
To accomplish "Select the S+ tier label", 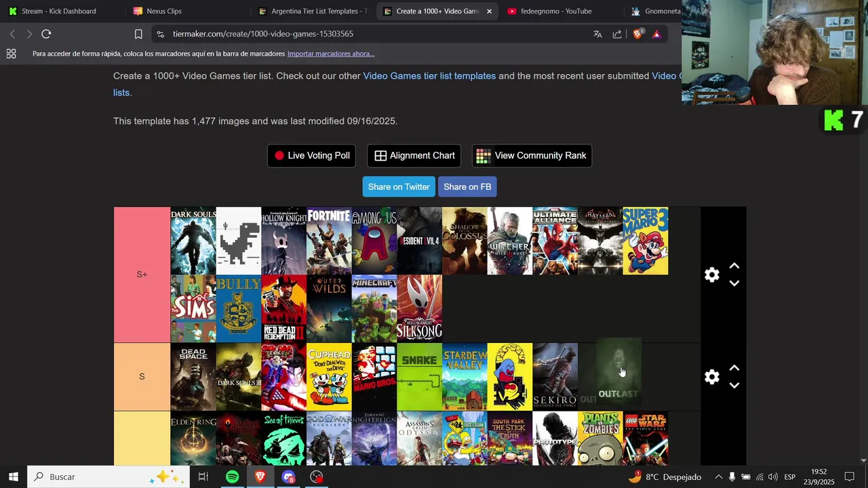I will [x=142, y=274].
